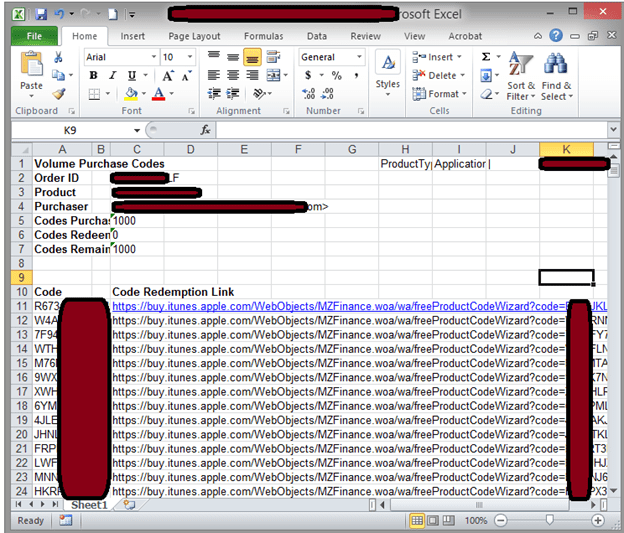624x533 pixels.
Task: Click the Zoom Out minus button
Action: pyautogui.click(x=501, y=520)
